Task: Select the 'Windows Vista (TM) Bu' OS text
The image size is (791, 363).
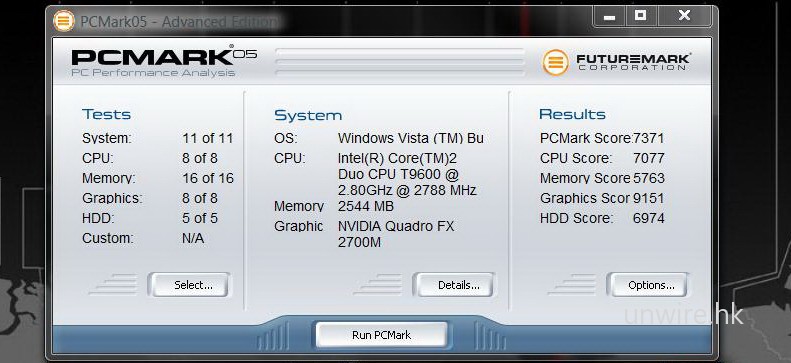Action: coord(411,138)
